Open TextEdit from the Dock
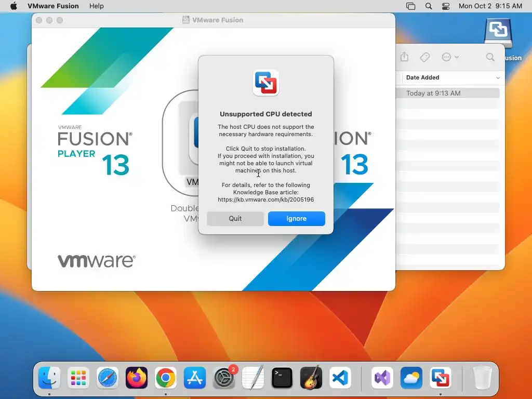532x399 pixels. coord(253,378)
